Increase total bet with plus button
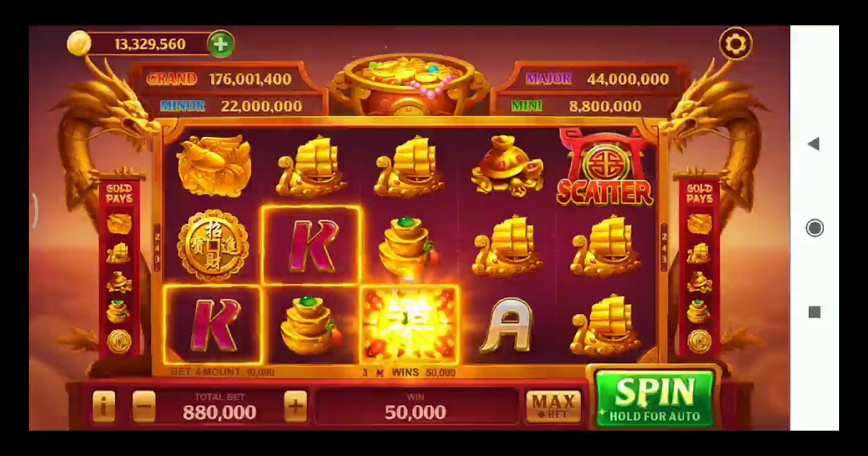 pyautogui.click(x=295, y=407)
